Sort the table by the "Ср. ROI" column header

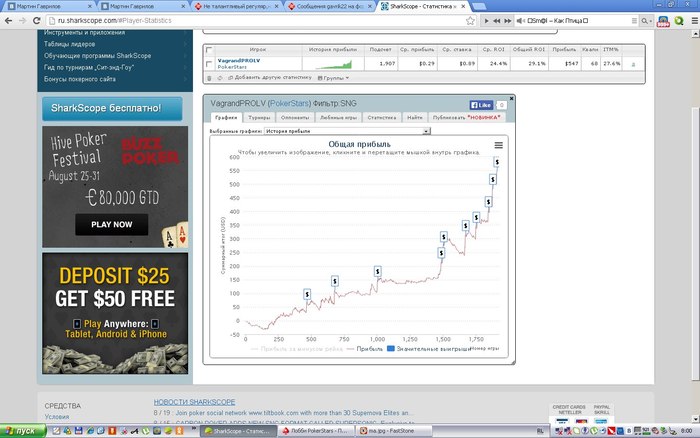493,50
